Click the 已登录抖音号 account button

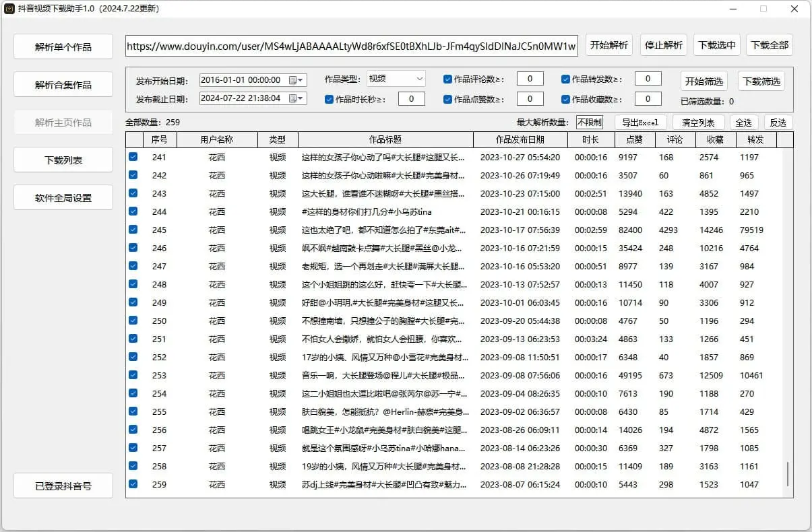pos(63,485)
